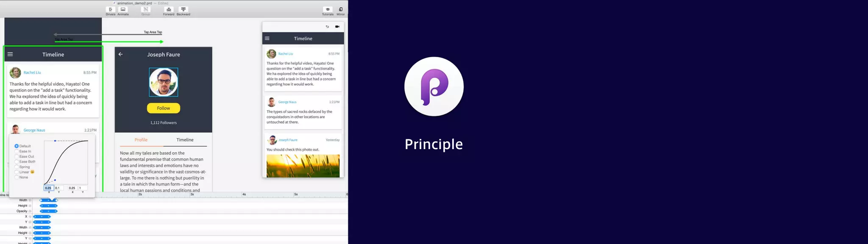Click the 'Yesterday' timestamp in preview
The width and height of the screenshot is (868, 244).
[333, 140]
